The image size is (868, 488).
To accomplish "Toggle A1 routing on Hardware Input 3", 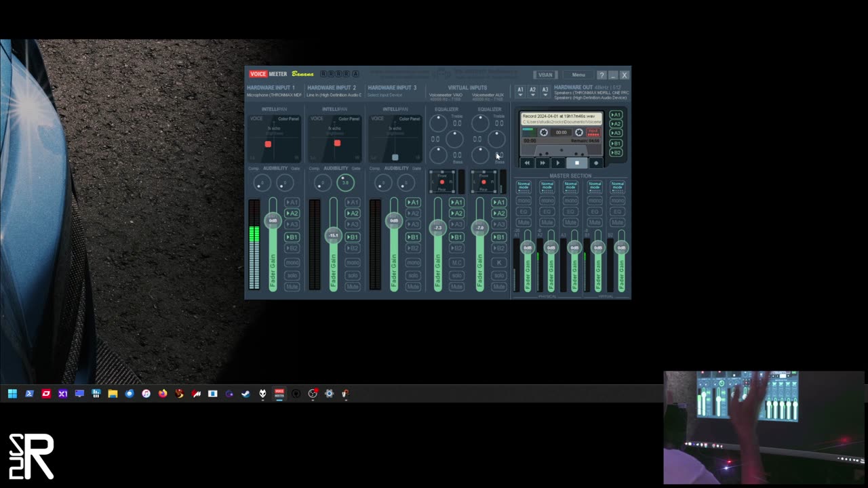I will point(412,203).
